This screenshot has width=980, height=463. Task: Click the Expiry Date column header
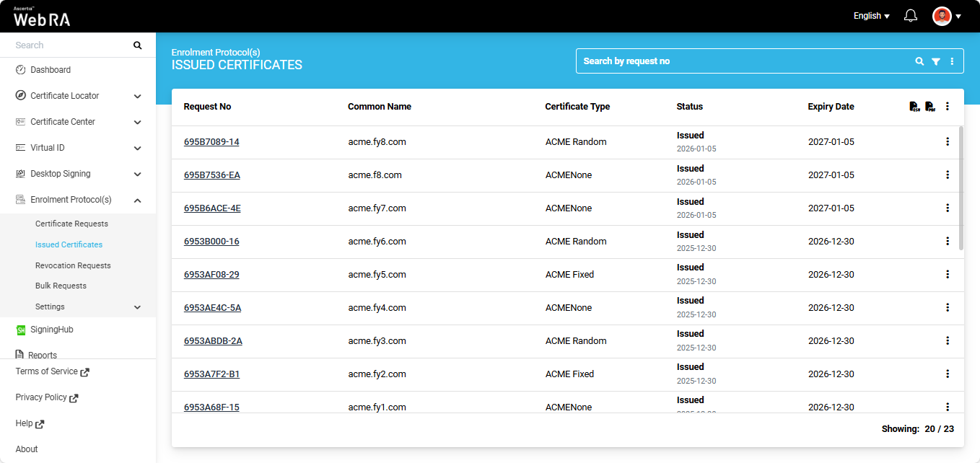point(831,107)
